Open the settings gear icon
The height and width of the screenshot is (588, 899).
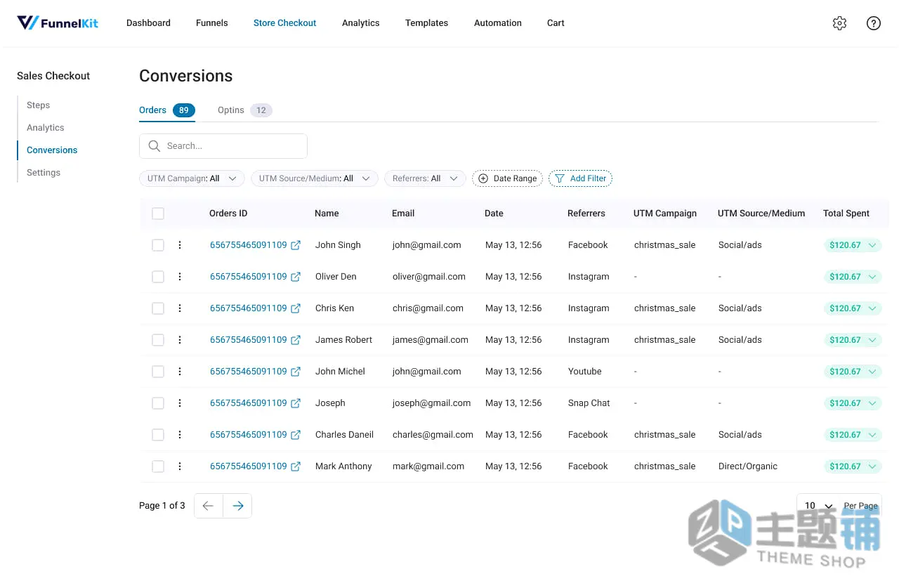[839, 23]
